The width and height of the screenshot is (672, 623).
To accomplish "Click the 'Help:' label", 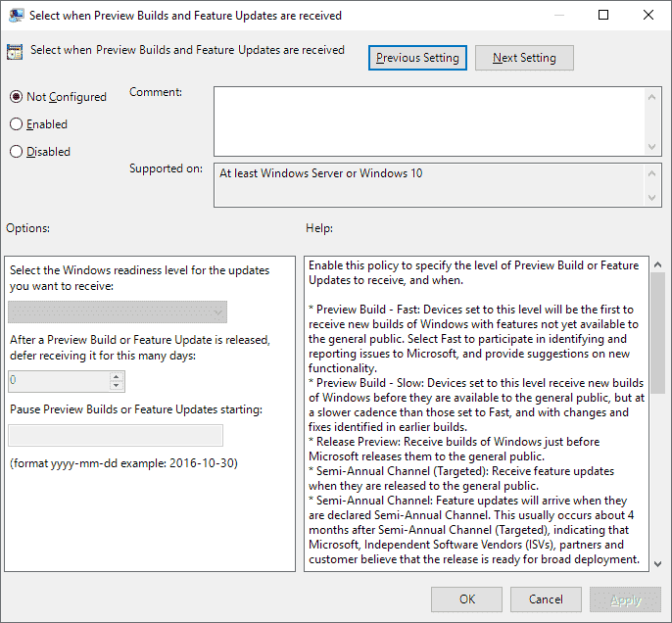I will pos(319,228).
